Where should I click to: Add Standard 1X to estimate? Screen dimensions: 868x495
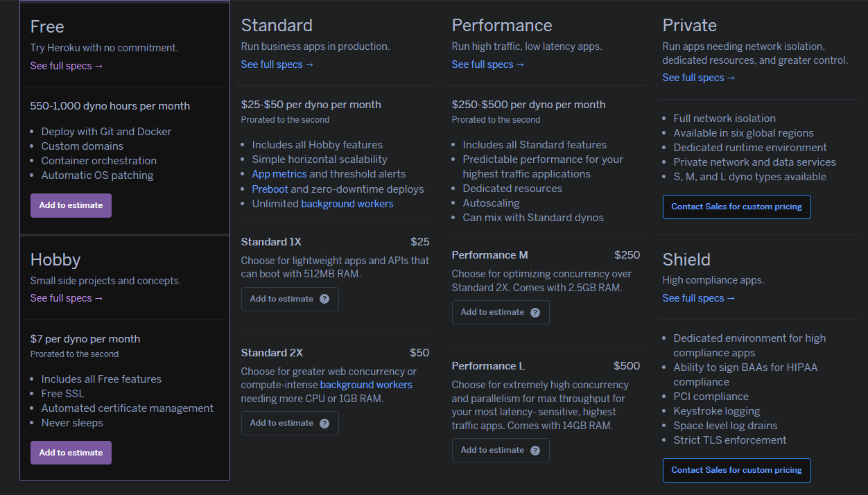(283, 299)
